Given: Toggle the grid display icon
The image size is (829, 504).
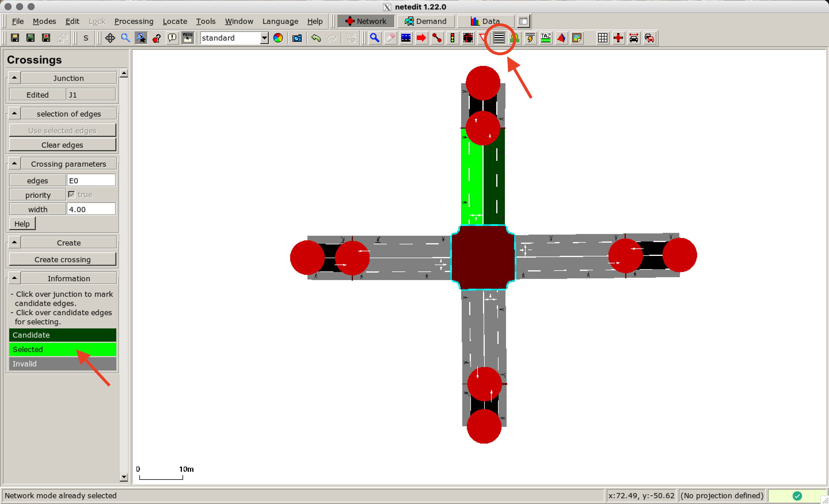Looking at the screenshot, I should pyautogui.click(x=602, y=38).
